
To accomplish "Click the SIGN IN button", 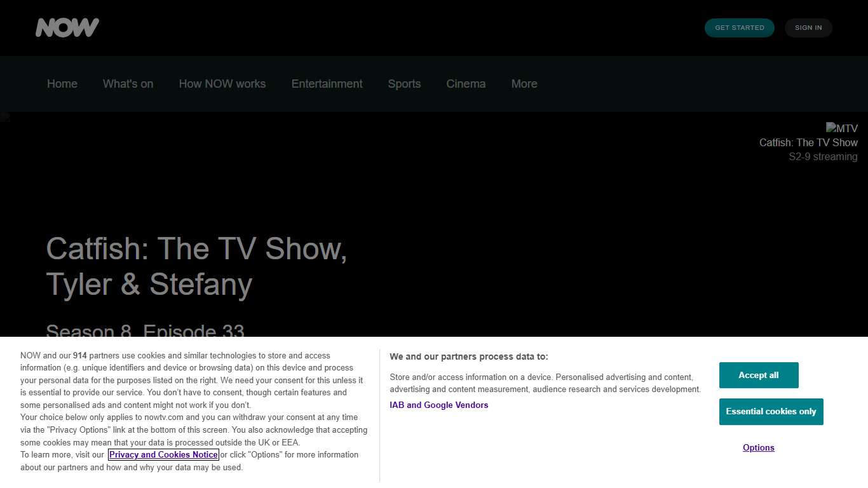I will [808, 27].
